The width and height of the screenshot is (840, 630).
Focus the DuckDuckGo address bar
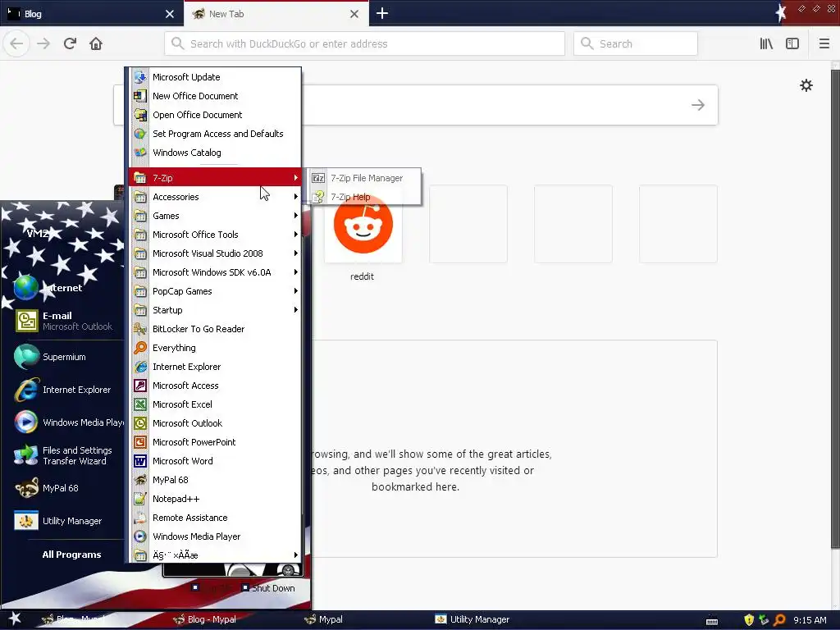pyautogui.click(x=364, y=43)
